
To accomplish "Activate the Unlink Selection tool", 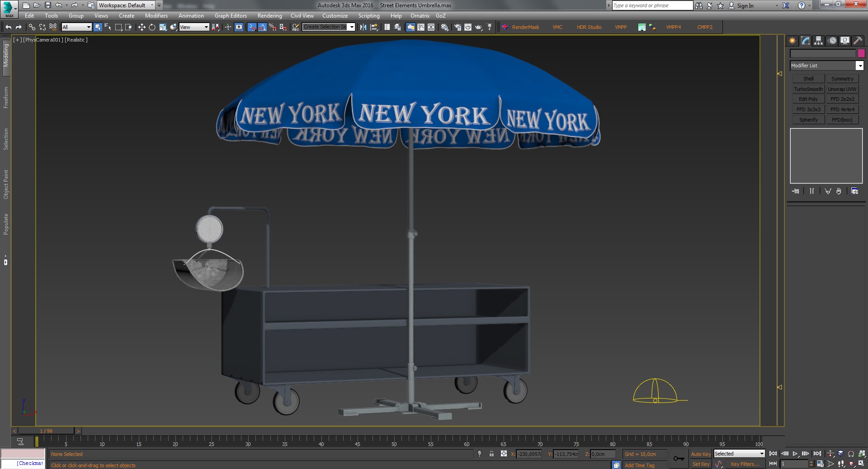I will 42,27.
